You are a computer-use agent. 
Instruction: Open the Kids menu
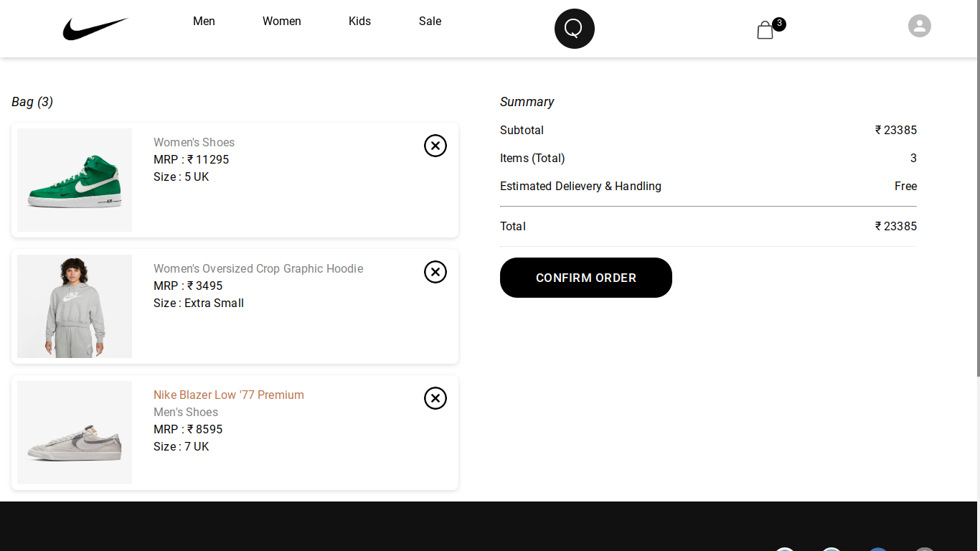(359, 22)
